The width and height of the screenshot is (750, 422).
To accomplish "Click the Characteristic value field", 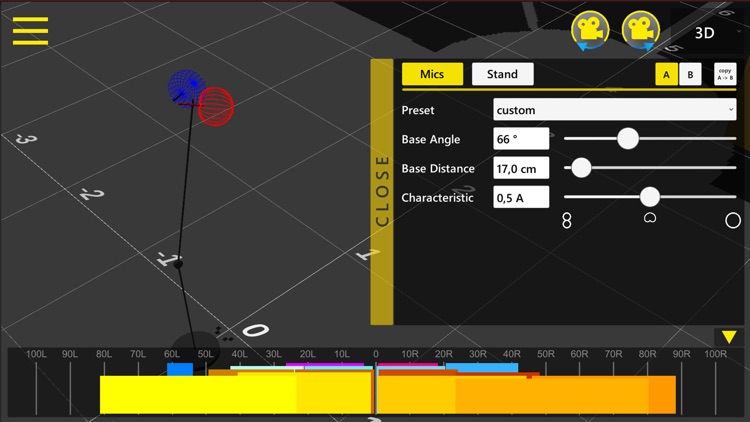I will [x=521, y=197].
